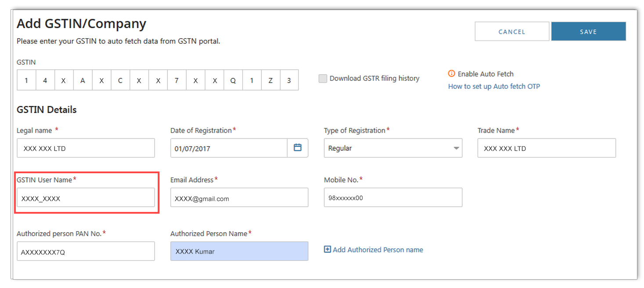Click the Add Authorized Person name link
The width and height of the screenshot is (644, 288).
coord(378,250)
